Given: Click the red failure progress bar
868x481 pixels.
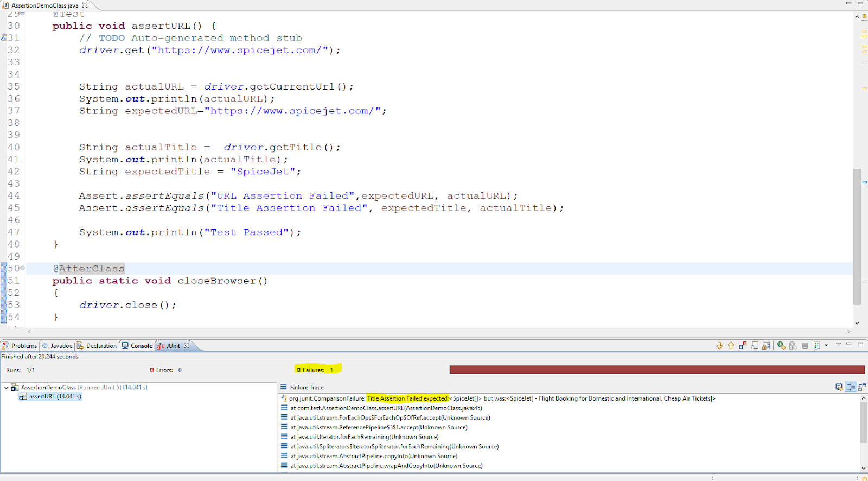Looking at the screenshot, I should click(x=656, y=370).
